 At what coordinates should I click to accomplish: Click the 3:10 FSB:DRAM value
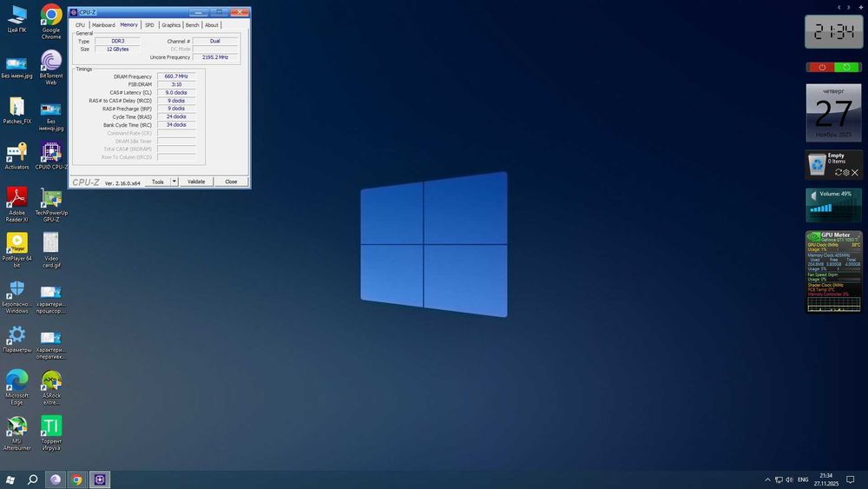(176, 85)
